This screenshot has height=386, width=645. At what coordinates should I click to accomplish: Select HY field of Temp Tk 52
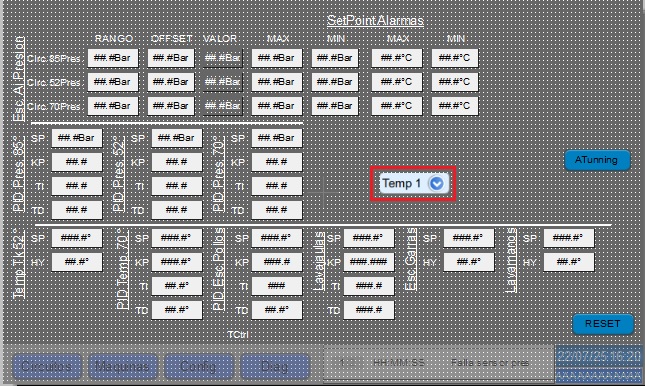77,262
